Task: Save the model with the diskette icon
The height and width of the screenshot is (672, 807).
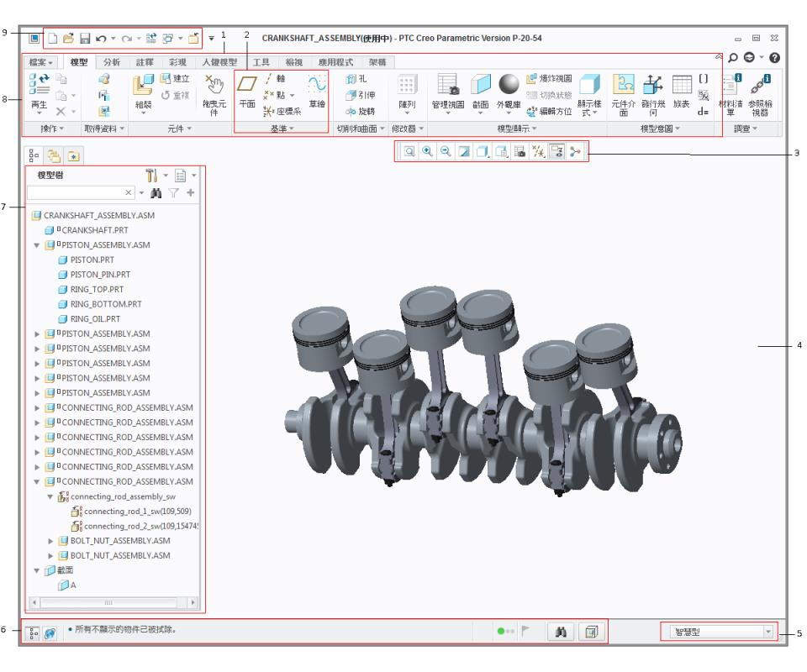Action: [x=85, y=39]
